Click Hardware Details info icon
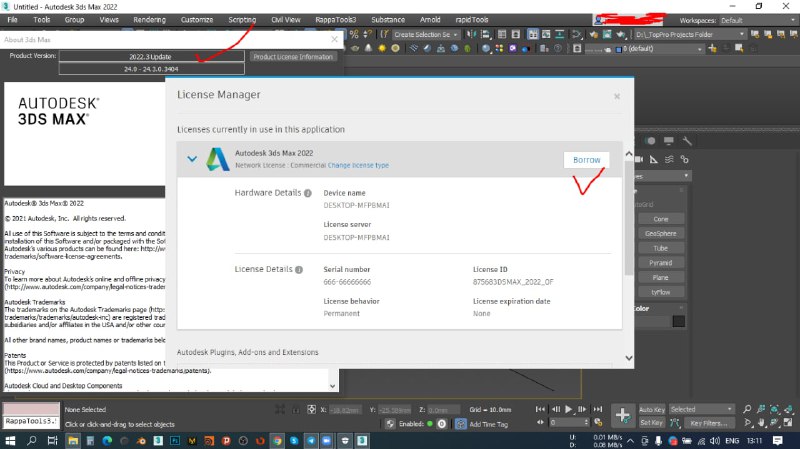The height and width of the screenshot is (449, 800). [x=308, y=193]
